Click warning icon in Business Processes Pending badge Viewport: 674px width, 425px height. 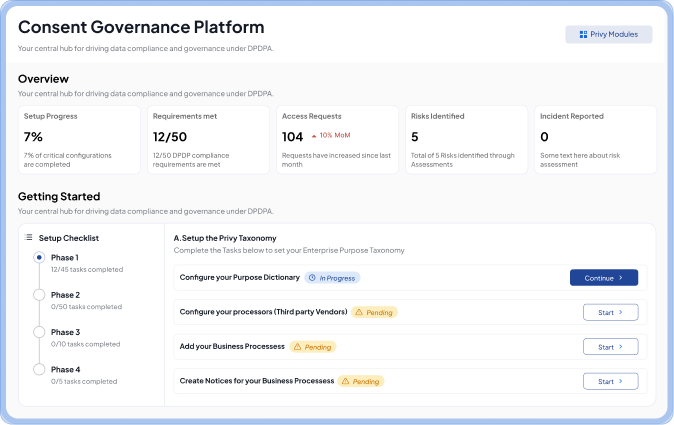tap(297, 346)
